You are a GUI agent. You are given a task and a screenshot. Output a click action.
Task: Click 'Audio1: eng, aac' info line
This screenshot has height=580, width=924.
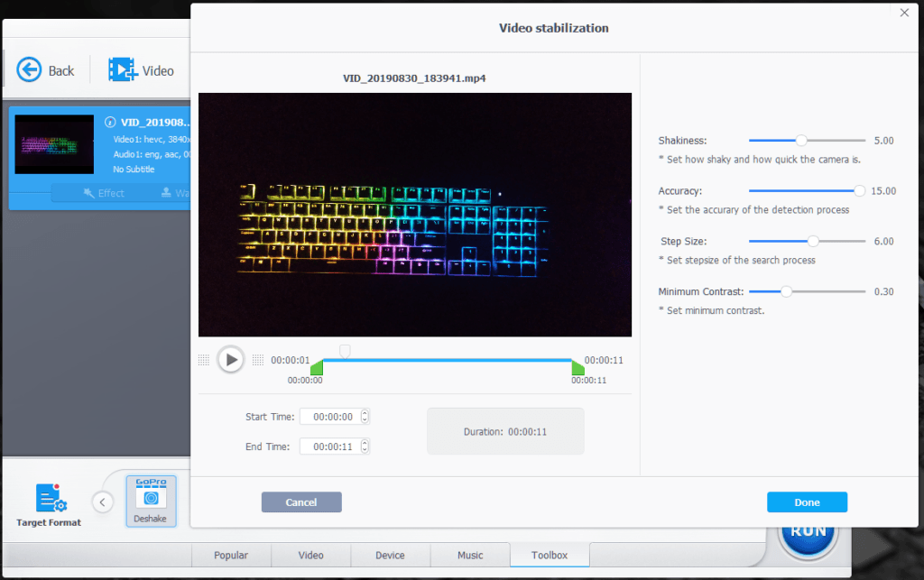click(x=152, y=154)
